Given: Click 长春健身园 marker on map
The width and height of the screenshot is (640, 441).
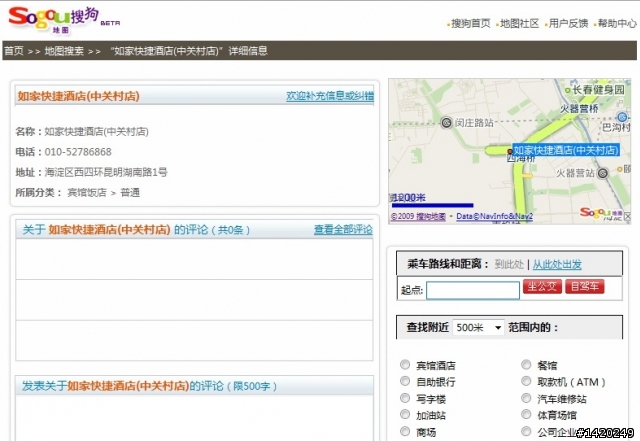Looking at the screenshot, I should 567,90.
